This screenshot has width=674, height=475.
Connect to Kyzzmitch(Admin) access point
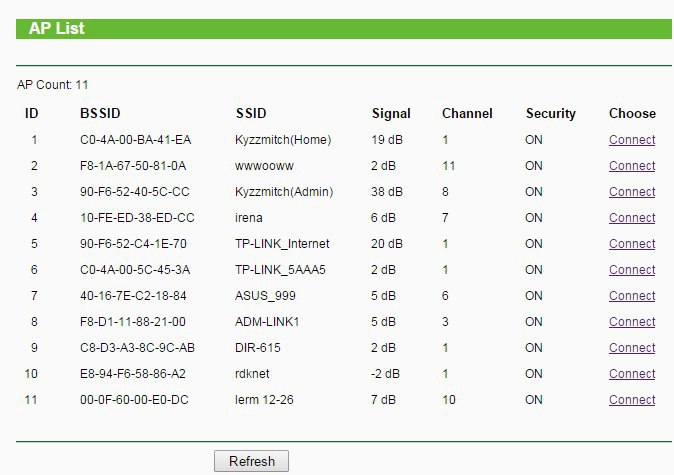(x=632, y=192)
